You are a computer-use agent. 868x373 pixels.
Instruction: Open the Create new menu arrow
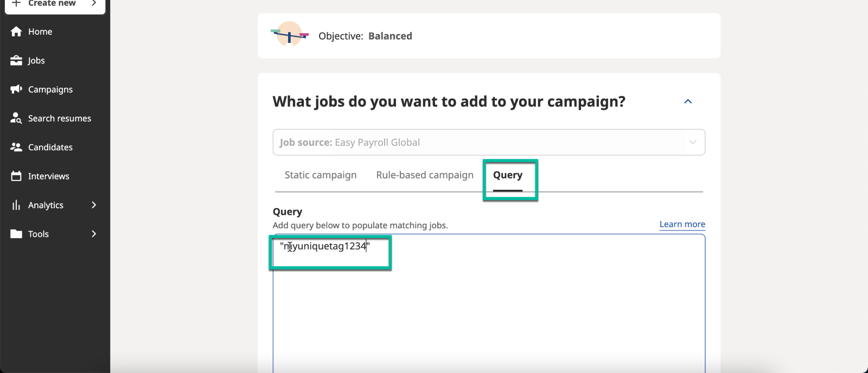(x=94, y=3)
